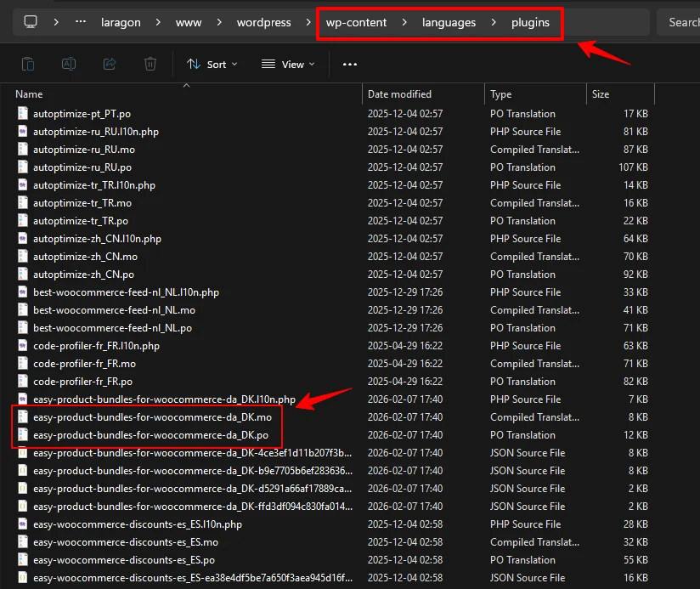The image size is (700, 589).
Task: Click the Share icon in toolbar
Action: (x=110, y=64)
